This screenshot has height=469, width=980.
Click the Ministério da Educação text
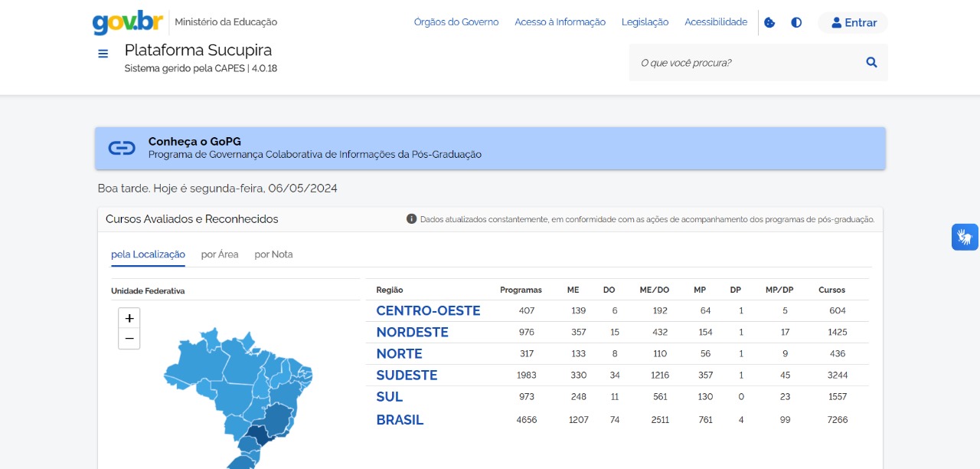pyautogui.click(x=226, y=22)
